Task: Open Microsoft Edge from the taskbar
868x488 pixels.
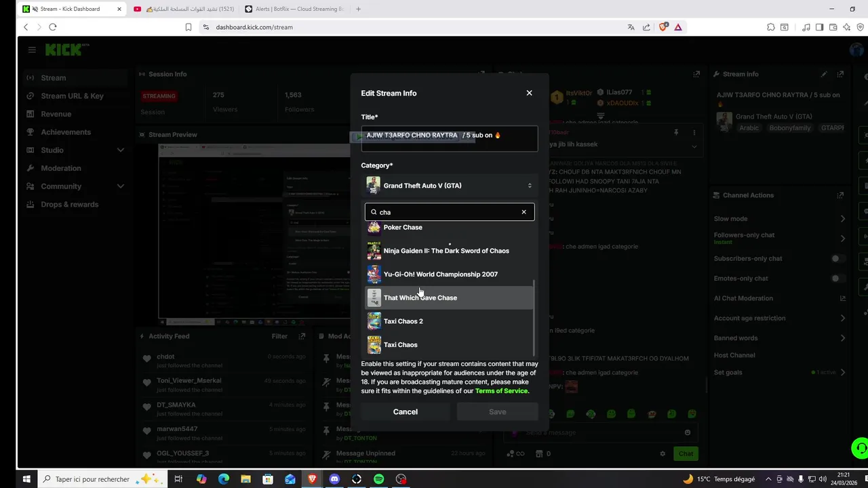Action: tap(224, 479)
